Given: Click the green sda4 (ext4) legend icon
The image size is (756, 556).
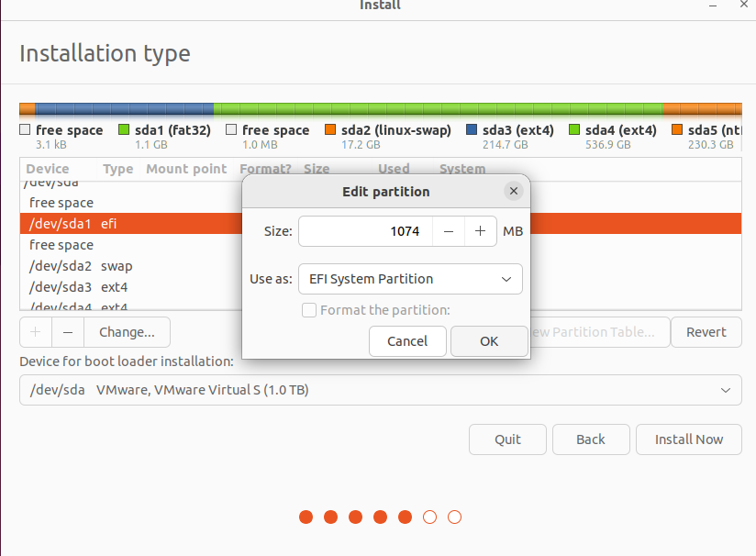Looking at the screenshot, I should (x=573, y=130).
